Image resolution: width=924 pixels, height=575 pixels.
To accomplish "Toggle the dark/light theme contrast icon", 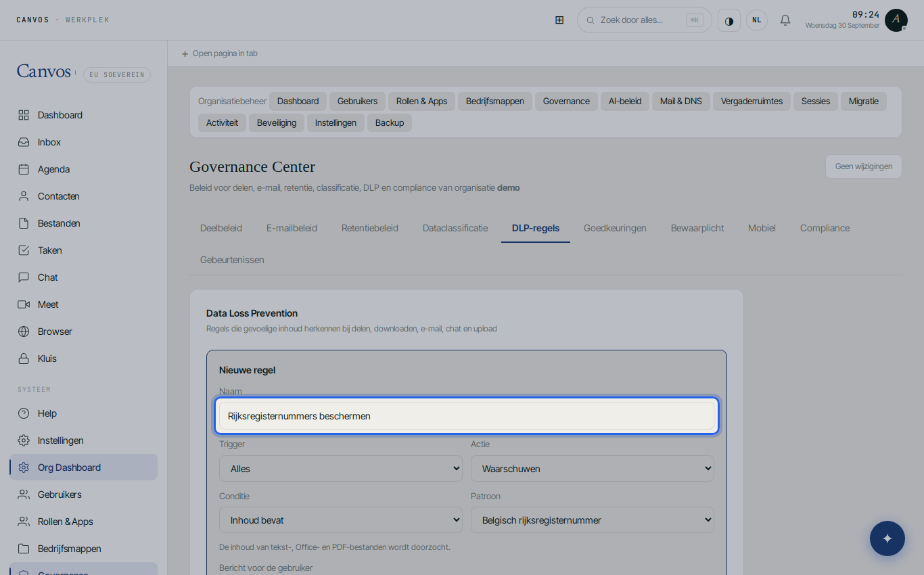I will point(729,20).
